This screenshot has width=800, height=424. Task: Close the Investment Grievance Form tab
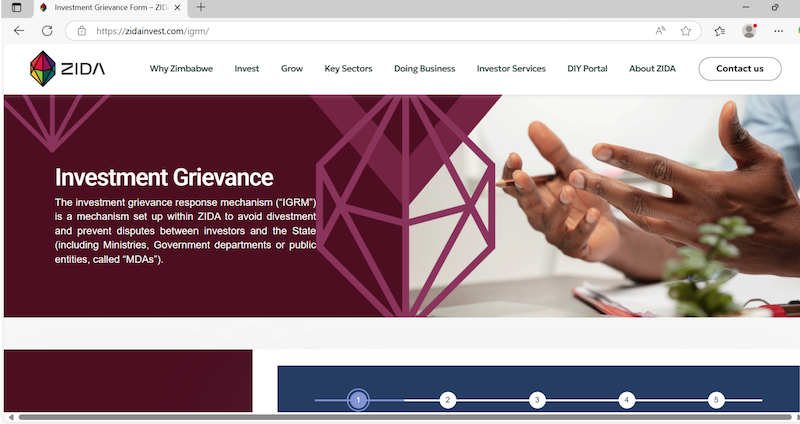point(177,8)
